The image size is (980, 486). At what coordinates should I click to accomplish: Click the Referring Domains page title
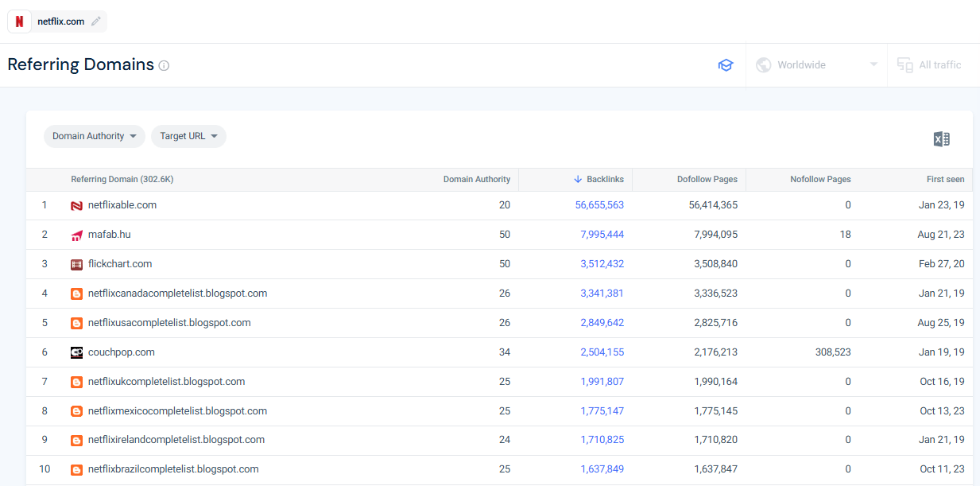(x=81, y=65)
